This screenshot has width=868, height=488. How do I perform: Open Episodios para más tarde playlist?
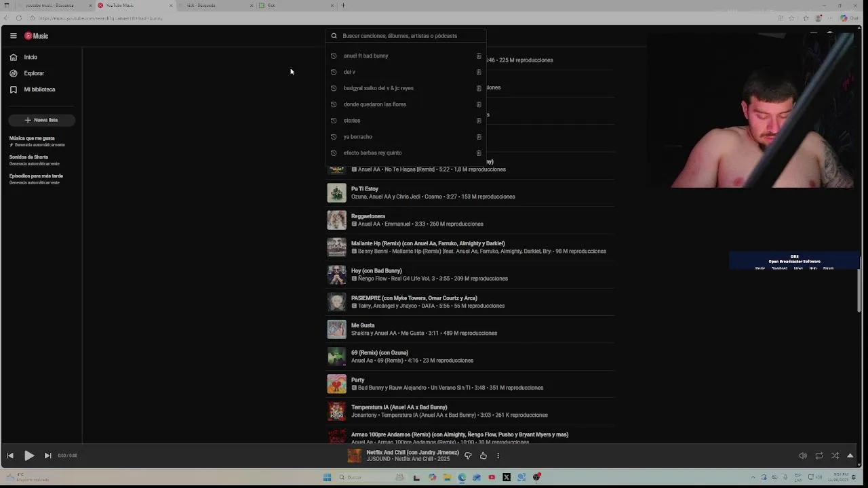click(x=36, y=179)
